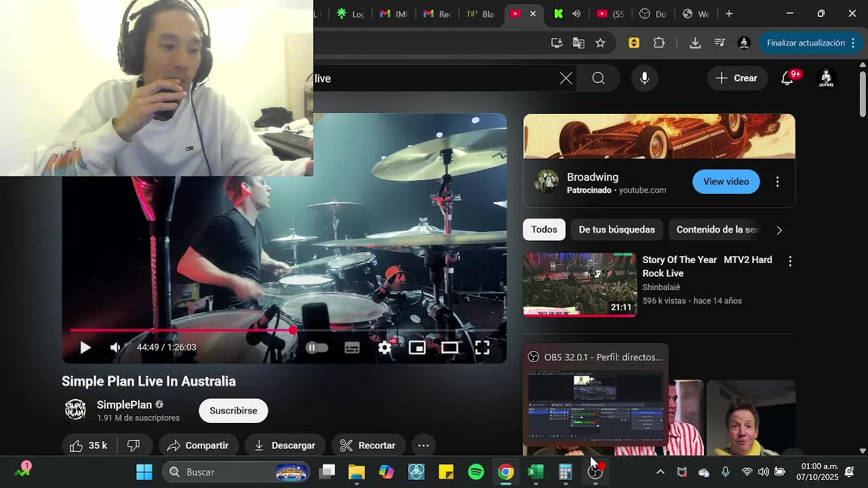The image size is (868, 488).
Task: Click the install app icon in address bar
Action: click(557, 43)
